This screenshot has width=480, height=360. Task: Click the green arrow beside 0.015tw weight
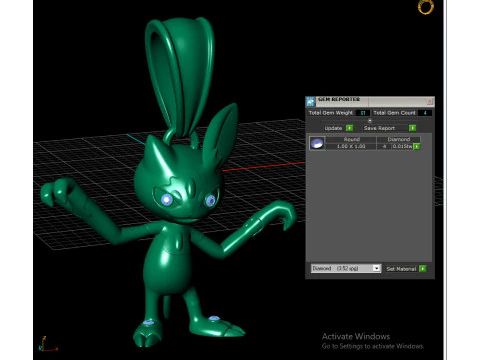coord(417,146)
